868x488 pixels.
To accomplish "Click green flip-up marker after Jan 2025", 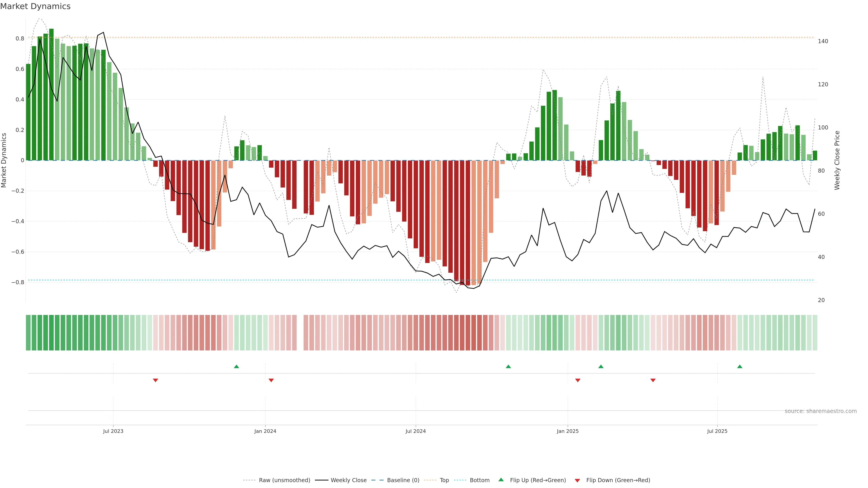I will click(x=601, y=366).
